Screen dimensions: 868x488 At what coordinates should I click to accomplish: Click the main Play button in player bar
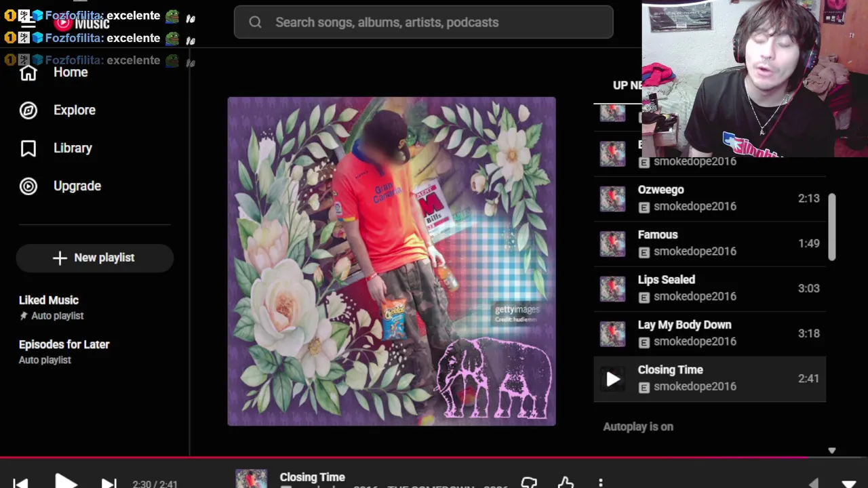coord(66,482)
